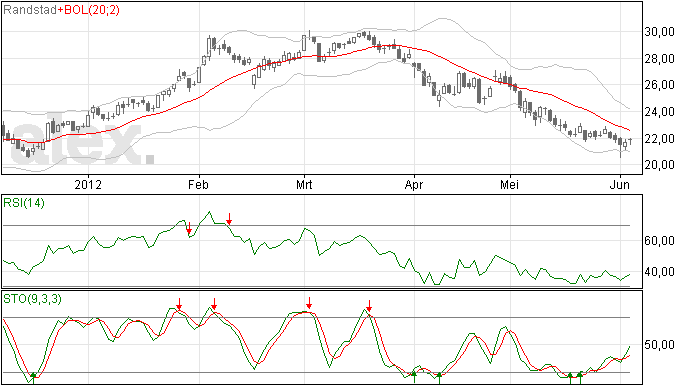Click the 'Mei' date axis label

click(x=510, y=184)
